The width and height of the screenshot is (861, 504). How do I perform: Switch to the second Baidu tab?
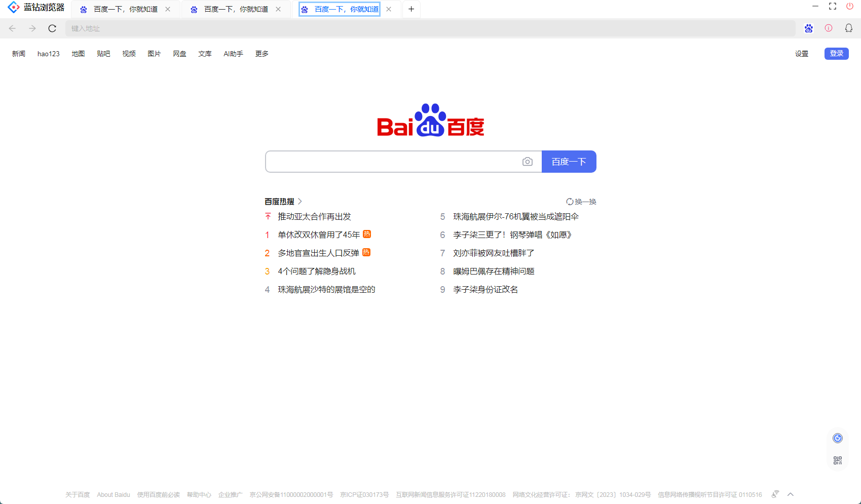[x=236, y=9]
